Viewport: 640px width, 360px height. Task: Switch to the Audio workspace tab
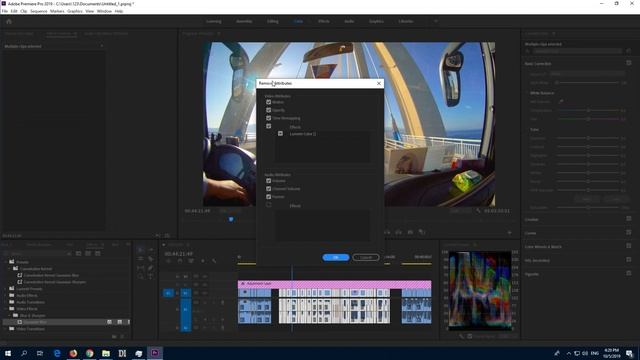click(349, 21)
